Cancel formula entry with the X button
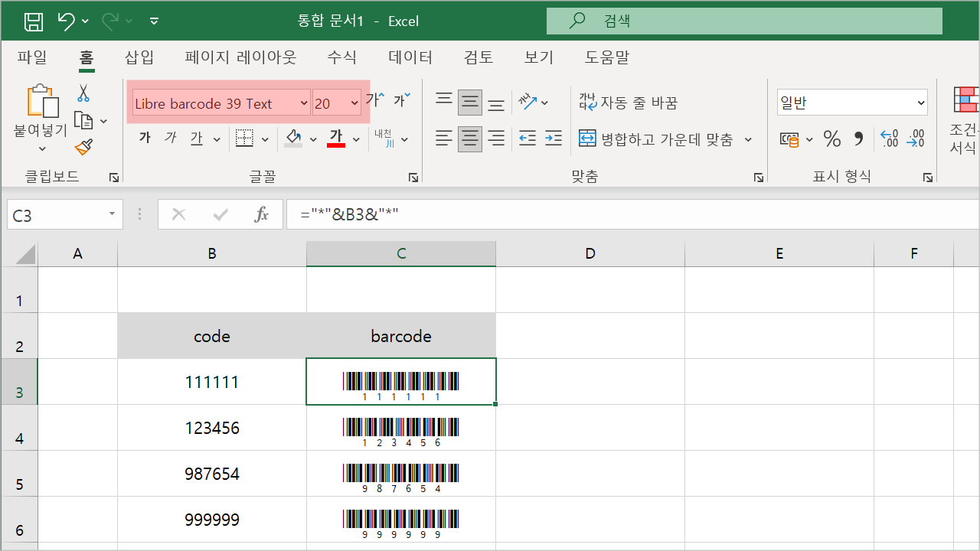 click(x=179, y=215)
